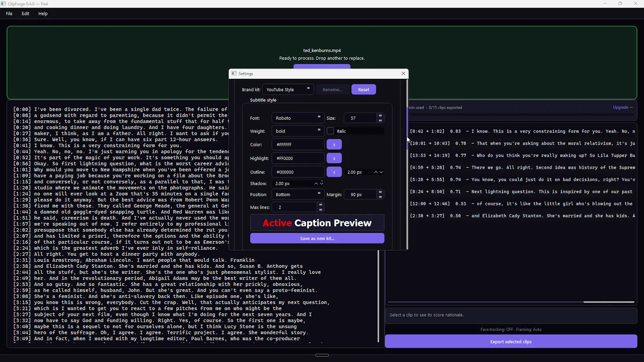Click the Color hex input field

(298, 144)
